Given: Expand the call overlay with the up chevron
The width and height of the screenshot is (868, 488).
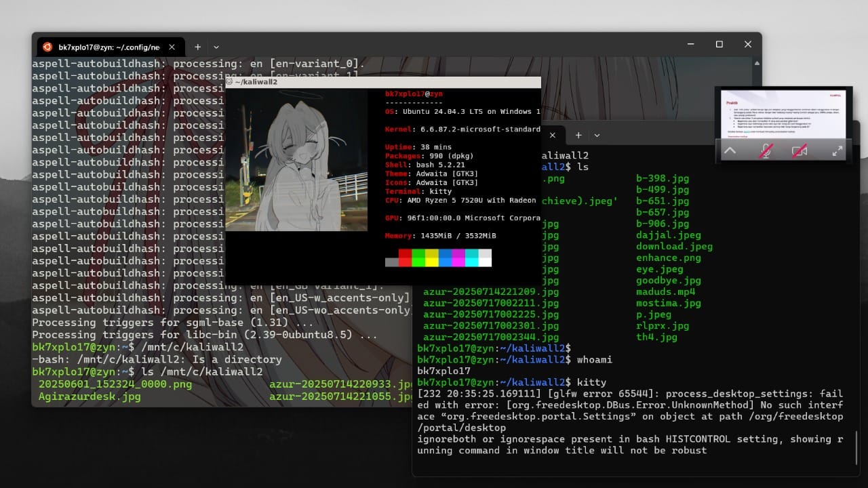Looking at the screenshot, I should (x=730, y=150).
